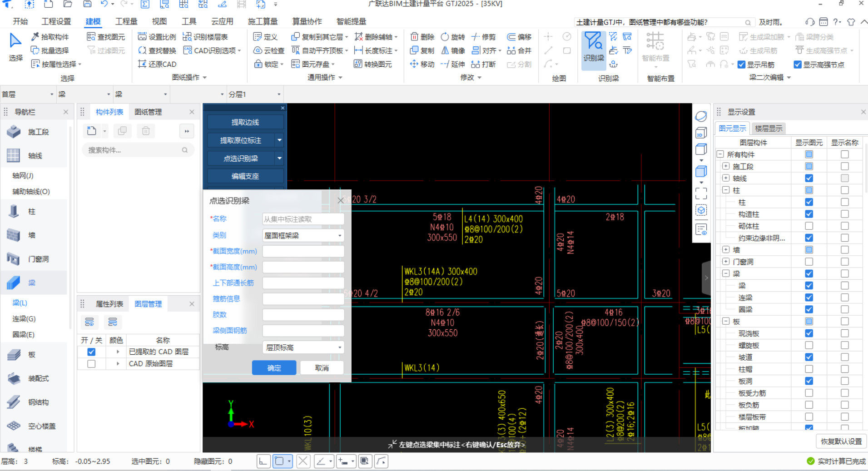Click 确定 in 点选识别梁 dialog
The width and height of the screenshot is (868, 471).
pos(274,368)
